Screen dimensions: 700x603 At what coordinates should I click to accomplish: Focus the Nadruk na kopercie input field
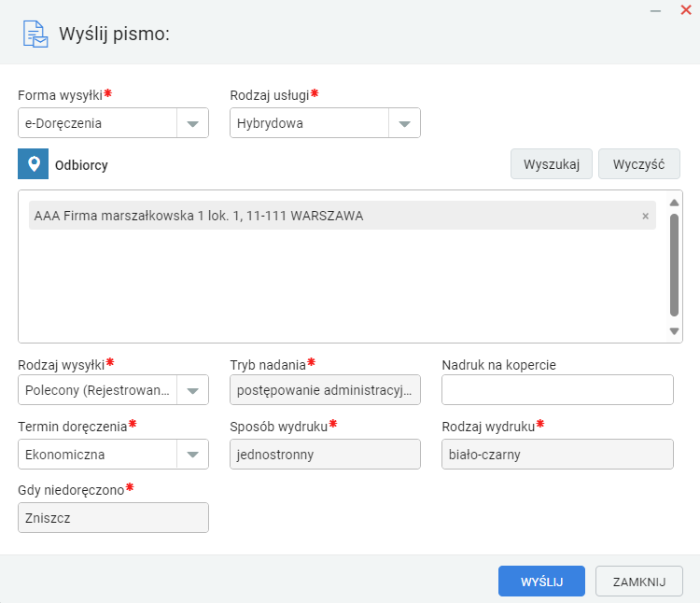[x=557, y=389]
